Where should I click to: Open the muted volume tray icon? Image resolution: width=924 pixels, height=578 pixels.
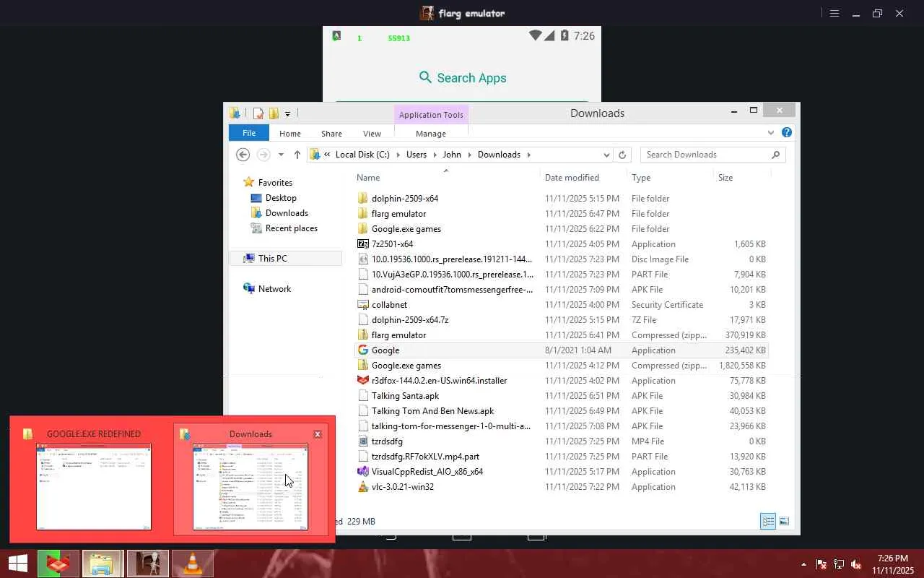[x=856, y=564]
